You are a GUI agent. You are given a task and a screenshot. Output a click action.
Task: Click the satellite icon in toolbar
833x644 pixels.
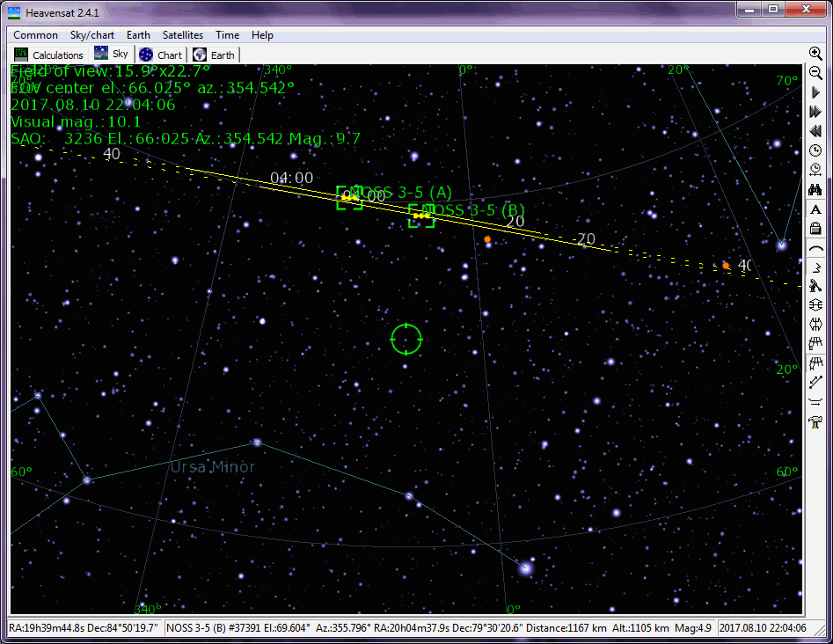pos(815,286)
